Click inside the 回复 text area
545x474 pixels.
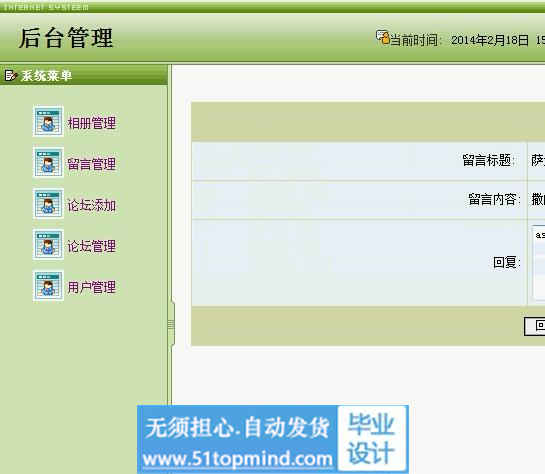tap(539, 262)
